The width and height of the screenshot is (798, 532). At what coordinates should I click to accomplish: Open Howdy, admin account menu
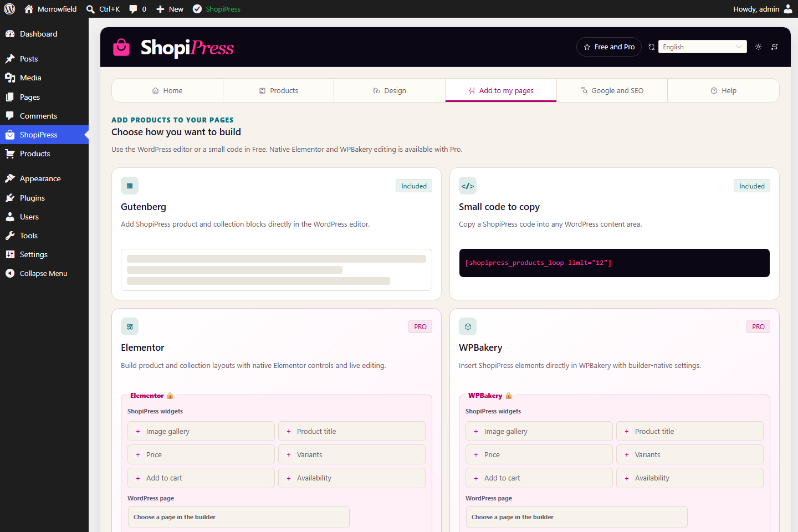click(x=763, y=9)
